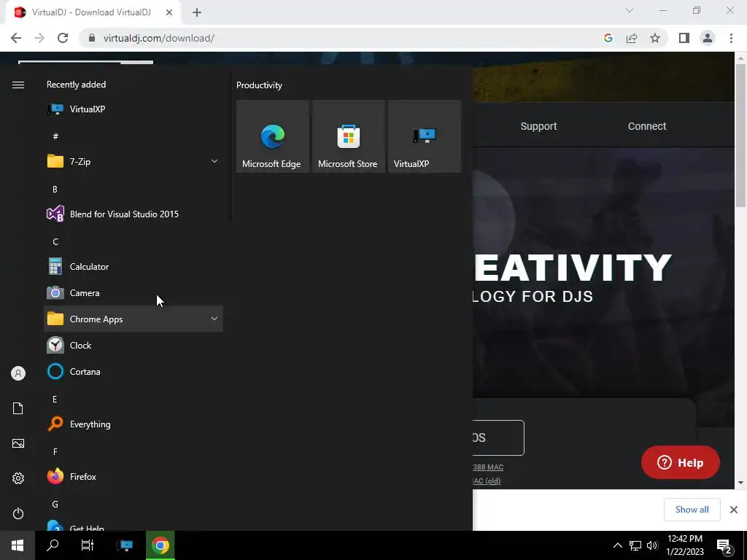Open Documents from the Start sidebar
This screenshot has width=747, height=560.
(18, 408)
